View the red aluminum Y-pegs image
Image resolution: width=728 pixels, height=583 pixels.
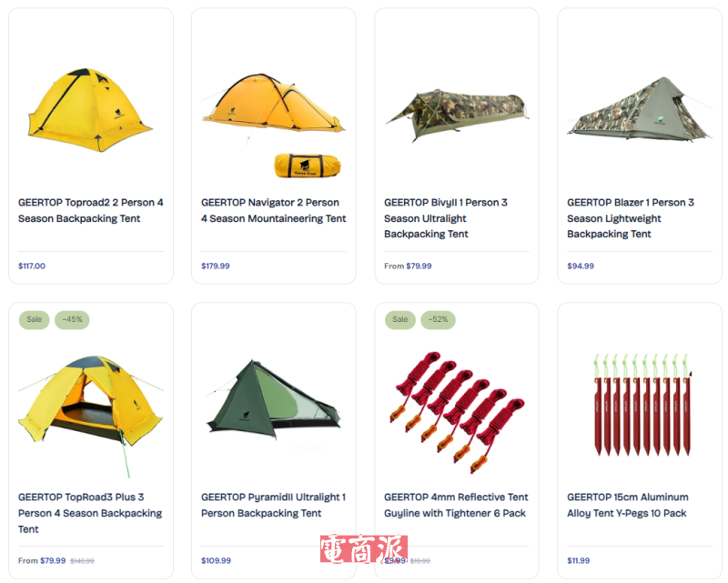click(x=642, y=405)
